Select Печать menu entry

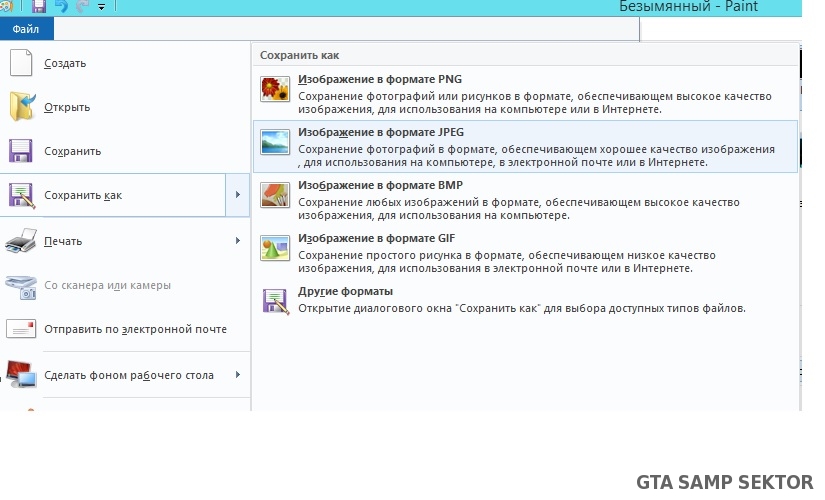[x=125, y=241]
